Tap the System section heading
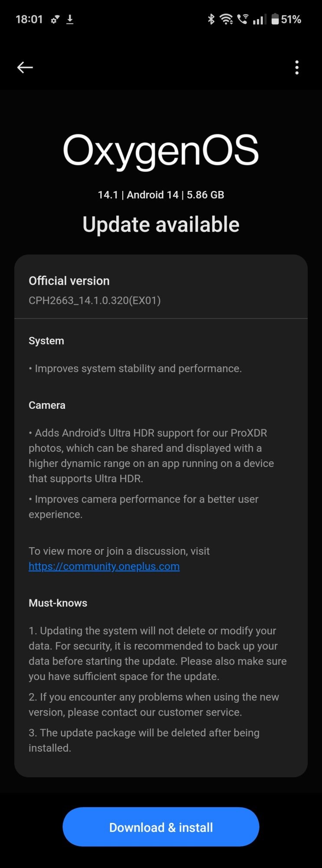 tap(46, 341)
